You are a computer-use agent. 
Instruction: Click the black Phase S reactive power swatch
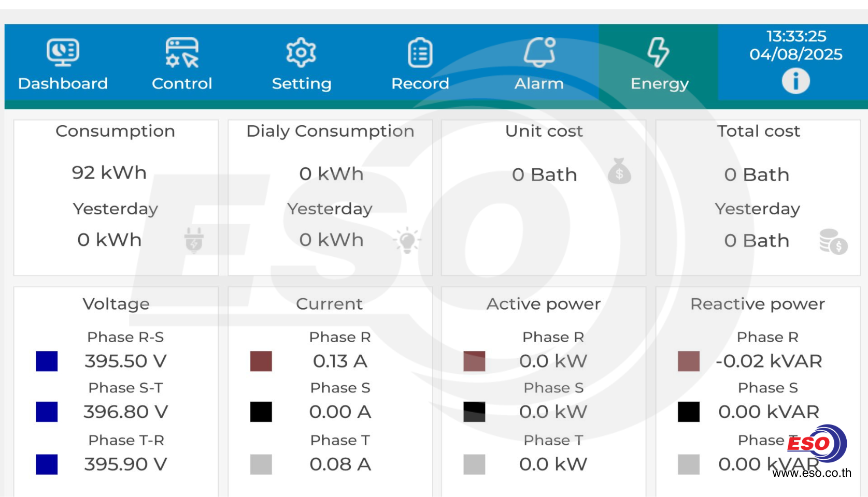coord(688,412)
